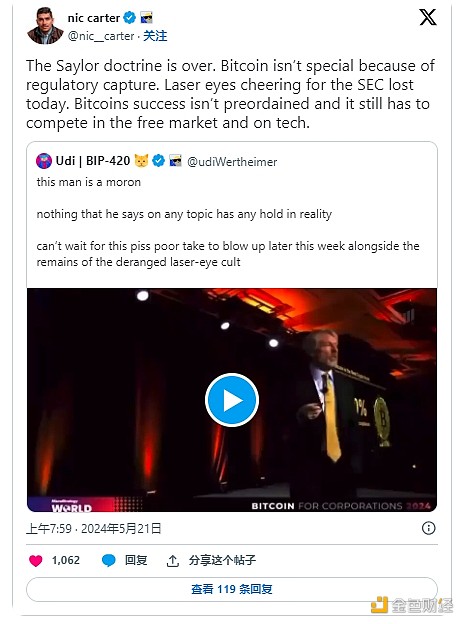The width and height of the screenshot is (464, 624).
Task: Open the X logo icon
Action: (428, 17)
